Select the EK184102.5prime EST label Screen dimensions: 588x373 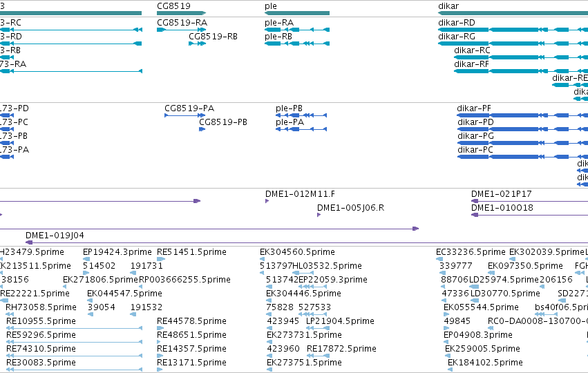485,363
